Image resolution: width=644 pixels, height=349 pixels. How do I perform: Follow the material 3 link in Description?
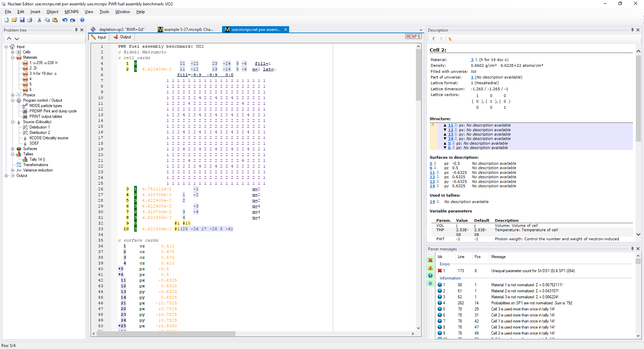tap(472, 60)
